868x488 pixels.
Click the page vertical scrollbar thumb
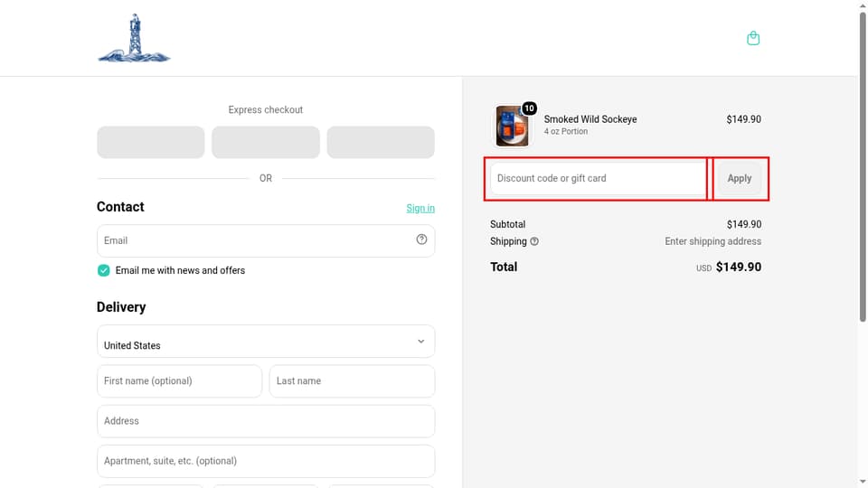pyautogui.click(x=863, y=166)
